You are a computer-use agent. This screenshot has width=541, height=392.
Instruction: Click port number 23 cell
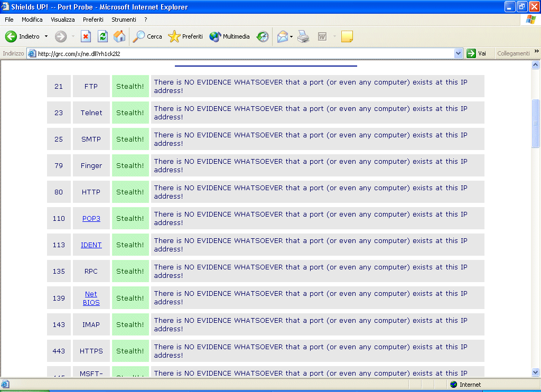tap(59, 113)
